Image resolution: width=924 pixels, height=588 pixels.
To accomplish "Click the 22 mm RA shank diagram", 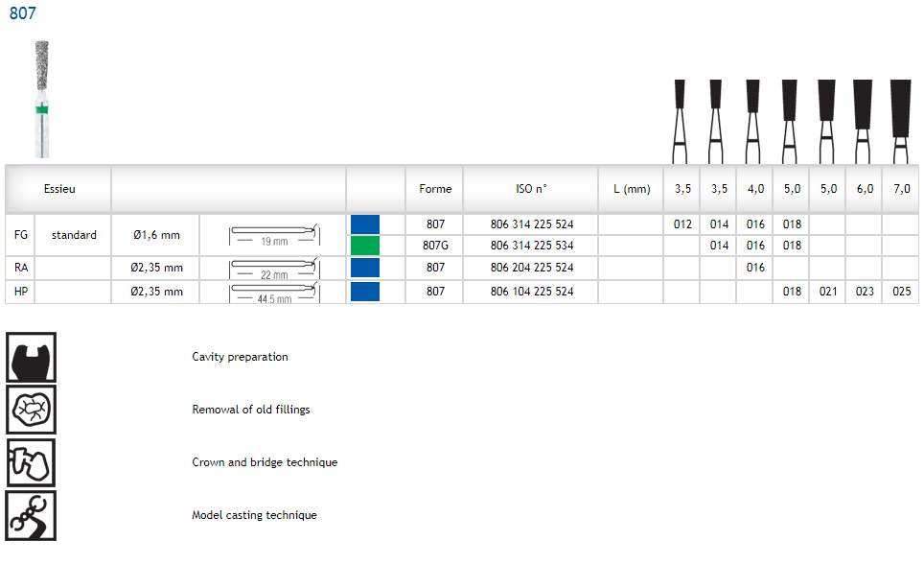I will pyautogui.click(x=273, y=269).
